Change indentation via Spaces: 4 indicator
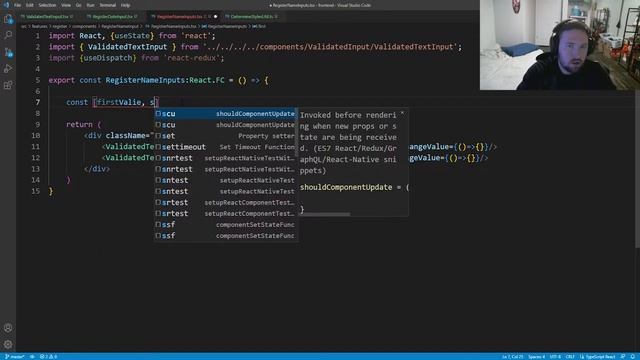640x360 pixels. [x=536, y=357]
